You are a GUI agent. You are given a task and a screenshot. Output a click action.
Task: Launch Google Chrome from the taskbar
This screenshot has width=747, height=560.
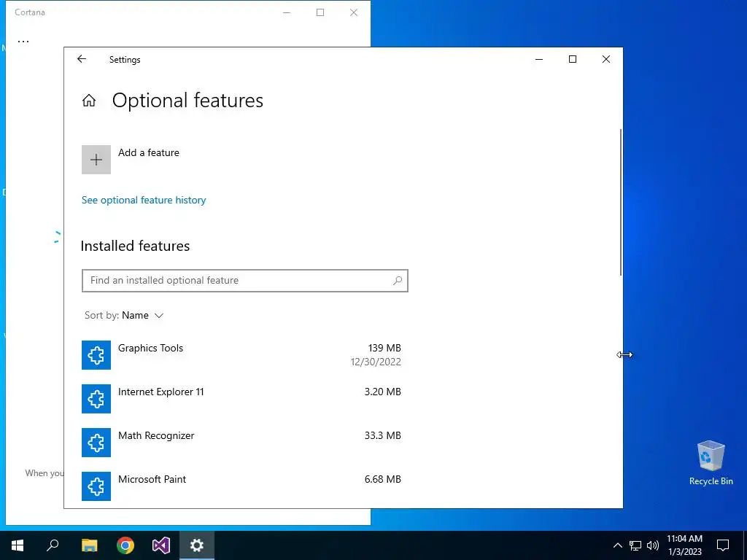click(x=125, y=545)
